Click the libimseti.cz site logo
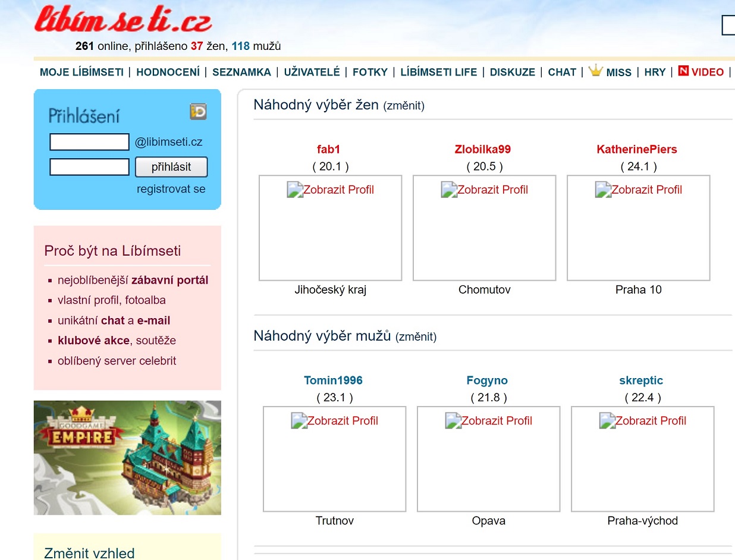The width and height of the screenshot is (735, 560). [123, 19]
